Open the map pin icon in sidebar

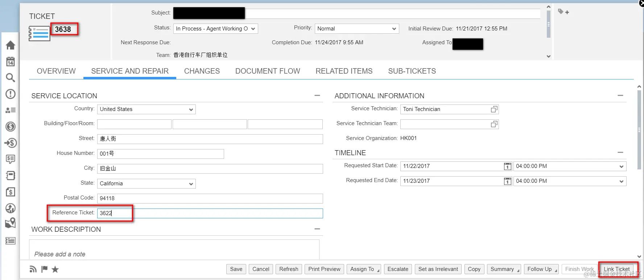[x=11, y=223]
